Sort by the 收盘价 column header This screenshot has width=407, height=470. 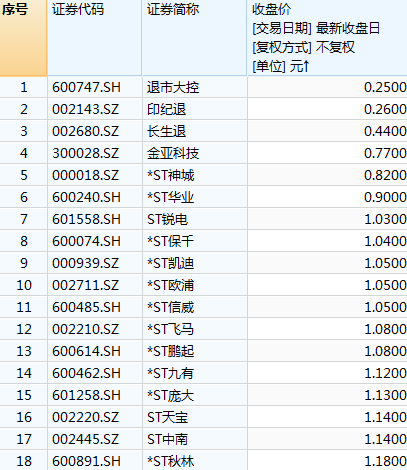click(327, 38)
